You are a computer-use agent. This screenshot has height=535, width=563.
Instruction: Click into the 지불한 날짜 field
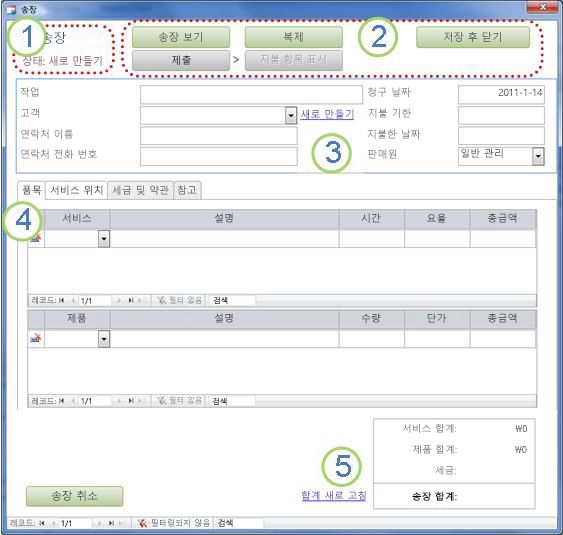[501, 136]
